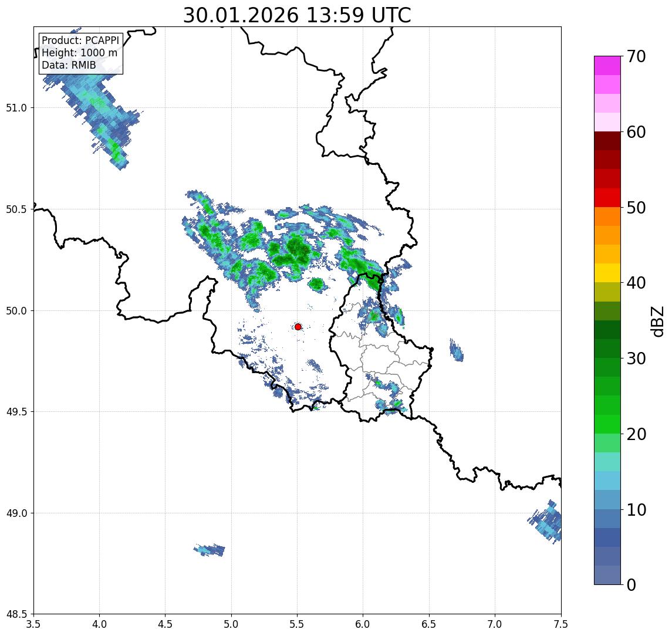672x636 pixels.
Task: Click the radar echo patch in bottom-right corner
Action: pos(545,522)
